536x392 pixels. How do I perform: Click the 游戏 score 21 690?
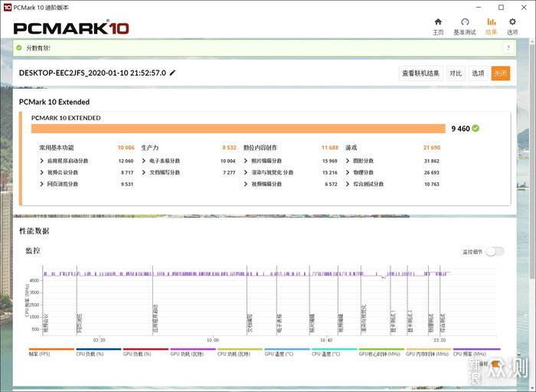432,148
